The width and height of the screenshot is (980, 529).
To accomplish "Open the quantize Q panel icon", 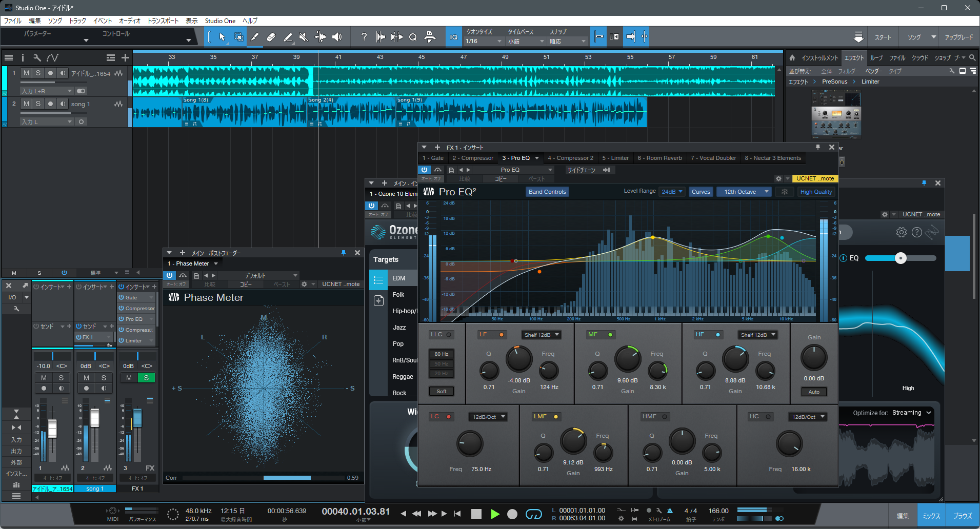I will tap(413, 37).
